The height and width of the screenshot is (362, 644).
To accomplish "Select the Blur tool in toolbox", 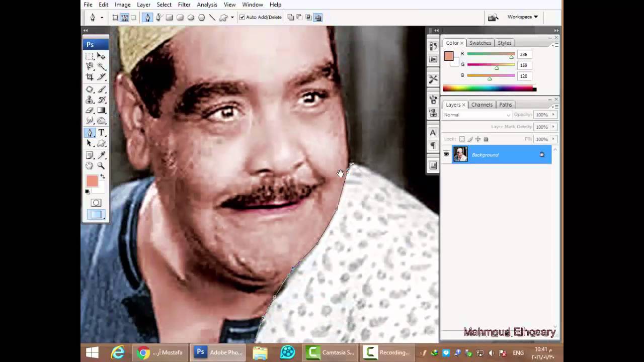I will point(90,121).
